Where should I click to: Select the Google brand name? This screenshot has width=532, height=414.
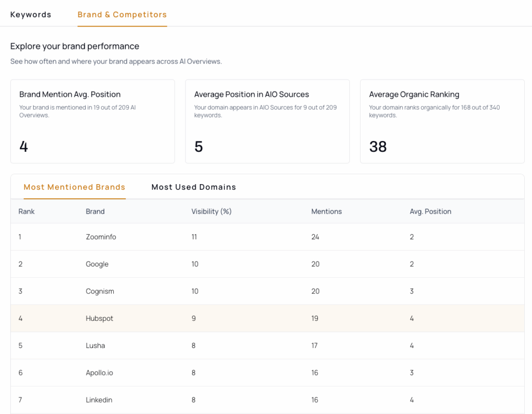click(97, 264)
